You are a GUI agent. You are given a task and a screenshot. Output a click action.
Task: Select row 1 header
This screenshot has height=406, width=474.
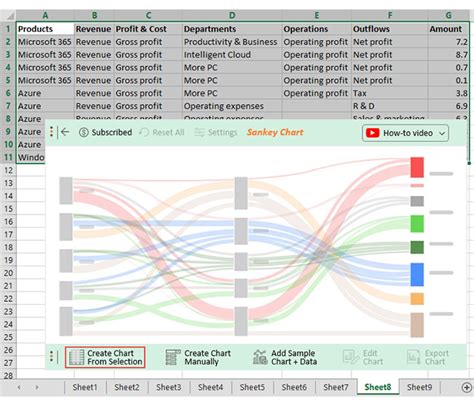coord(8,29)
